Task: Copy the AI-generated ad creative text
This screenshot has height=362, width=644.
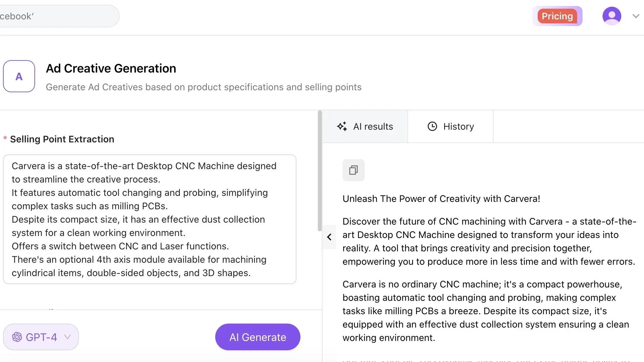Action: click(x=353, y=170)
